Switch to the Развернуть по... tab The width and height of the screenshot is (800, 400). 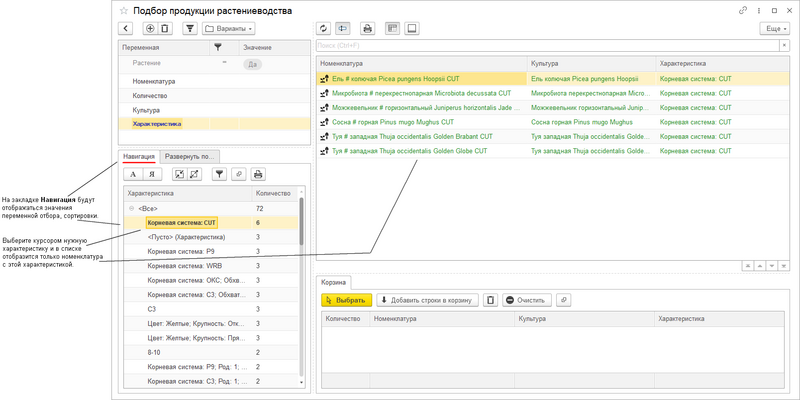188,156
